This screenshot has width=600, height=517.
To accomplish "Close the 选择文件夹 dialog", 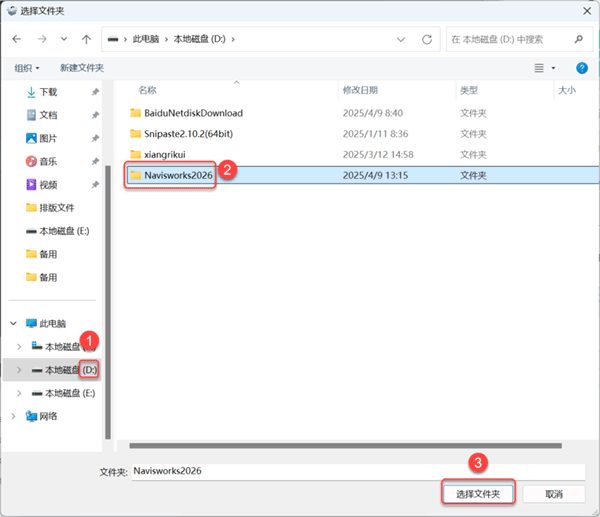I will [587, 11].
